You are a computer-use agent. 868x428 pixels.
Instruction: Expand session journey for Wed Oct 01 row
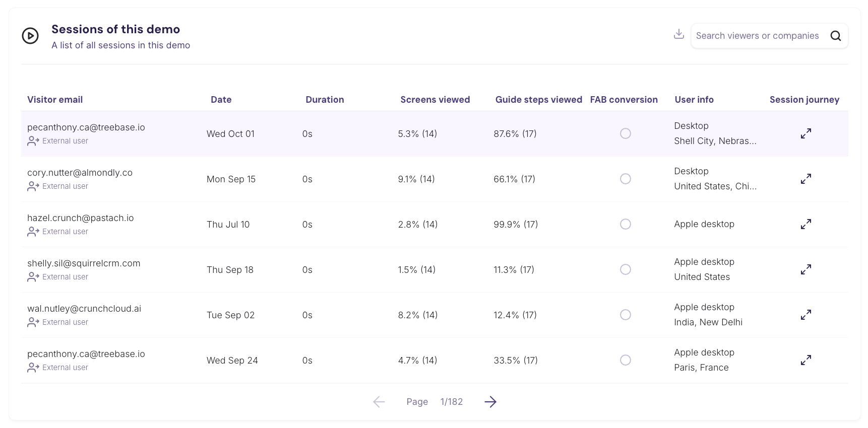(805, 133)
